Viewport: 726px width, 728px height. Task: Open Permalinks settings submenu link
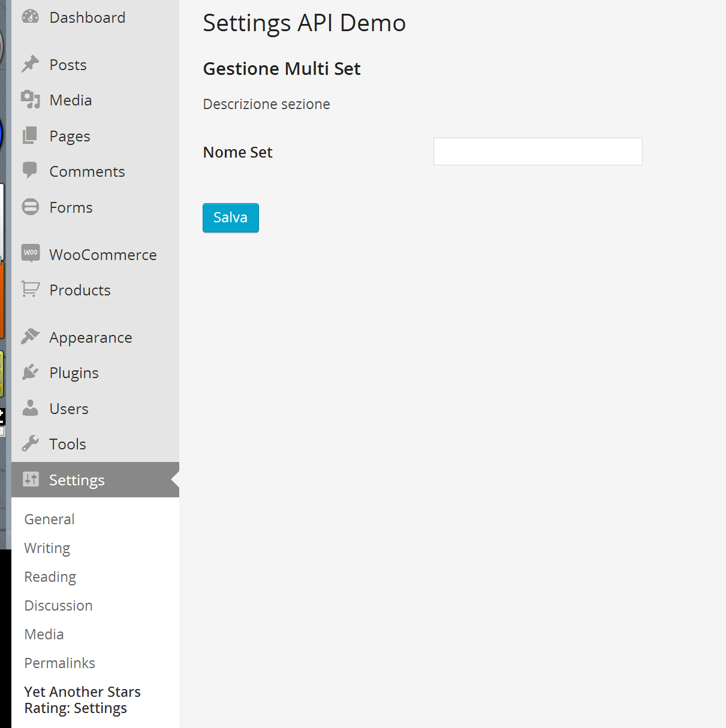pyautogui.click(x=59, y=663)
